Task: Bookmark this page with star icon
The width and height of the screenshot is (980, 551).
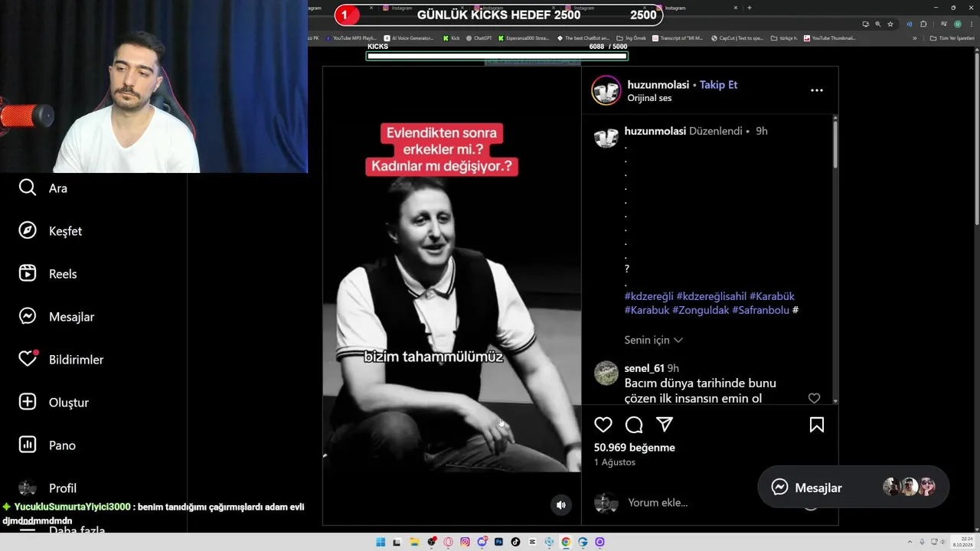Action: (x=890, y=24)
